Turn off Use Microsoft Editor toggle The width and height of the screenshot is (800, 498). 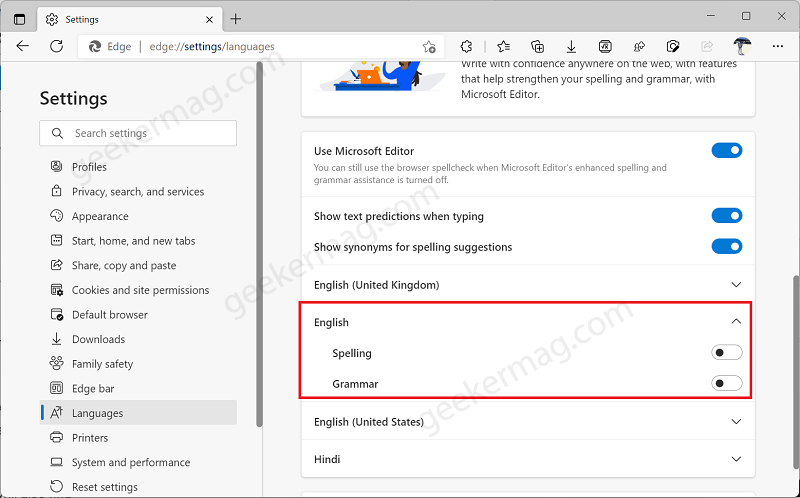coord(727,151)
